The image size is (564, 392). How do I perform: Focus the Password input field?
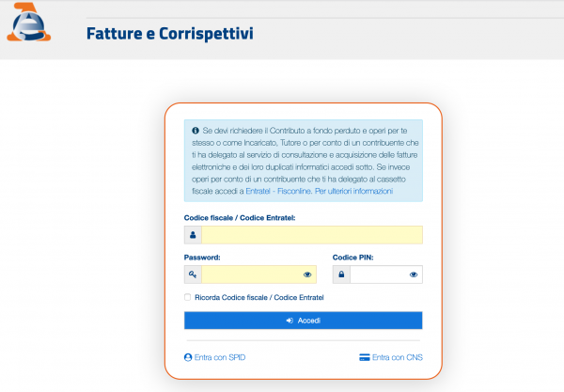tap(252, 274)
